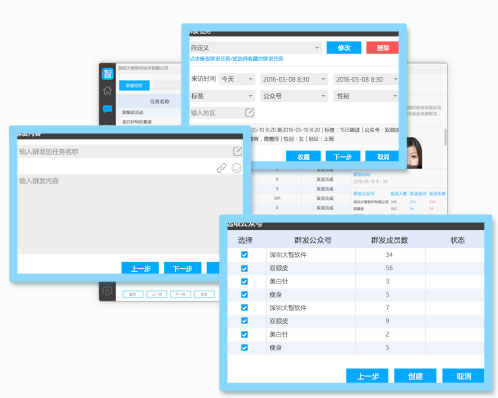This screenshot has height=398, width=498.
Task: Click edit icon beside the region input
Action: coord(249,112)
